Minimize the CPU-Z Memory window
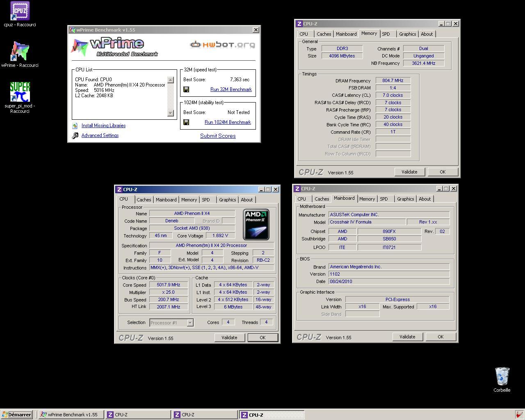 point(441,24)
